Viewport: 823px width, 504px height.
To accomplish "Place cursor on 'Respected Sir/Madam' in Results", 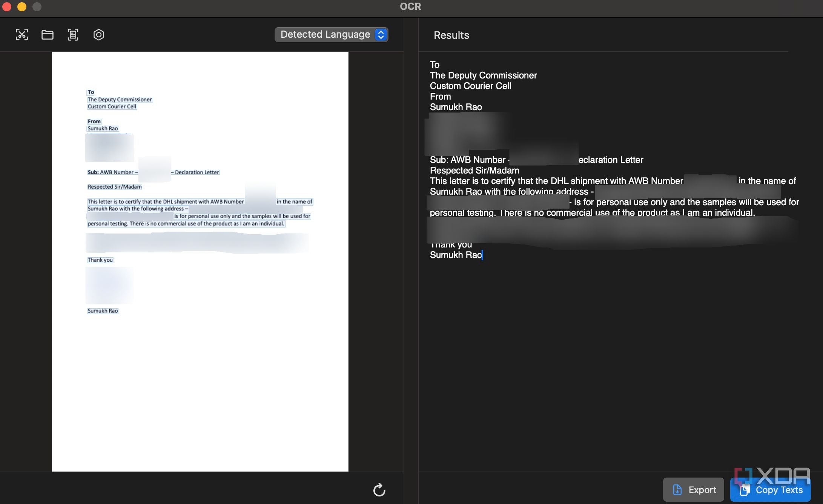I will tap(474, 171).
